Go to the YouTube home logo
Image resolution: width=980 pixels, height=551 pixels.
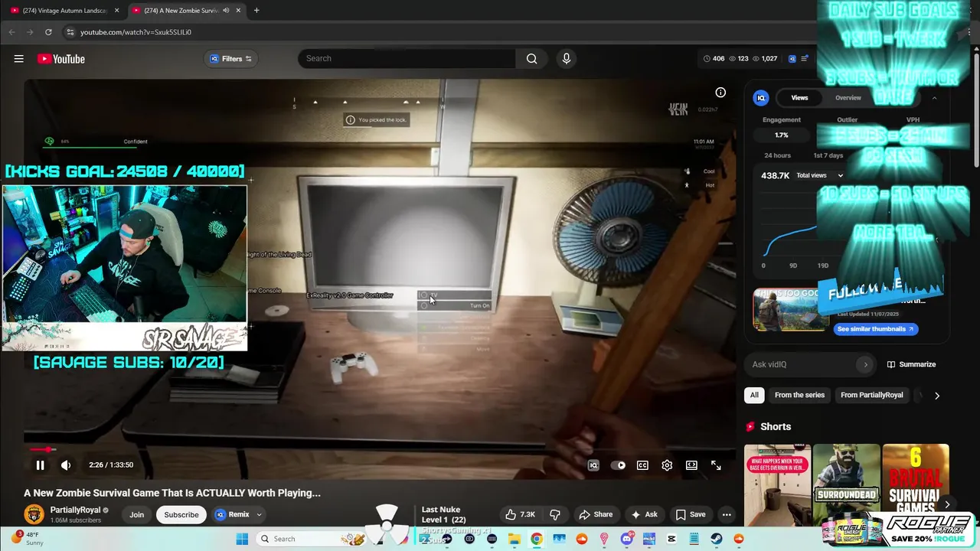[60, 59]
